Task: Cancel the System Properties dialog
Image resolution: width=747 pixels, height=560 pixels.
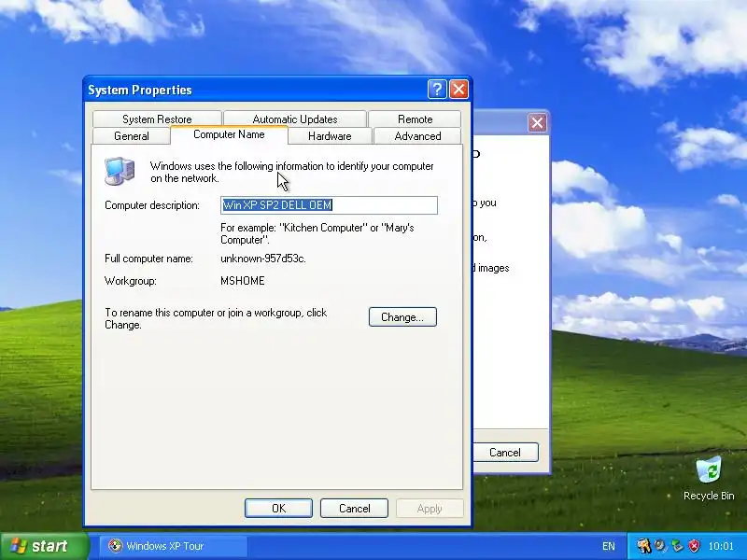Action: click(x=355, y=509)
